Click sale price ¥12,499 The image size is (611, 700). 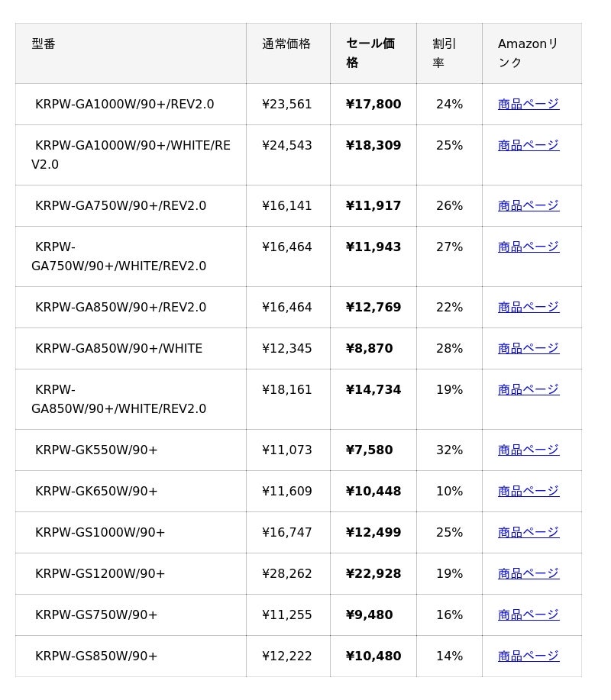tap(373, 532)
